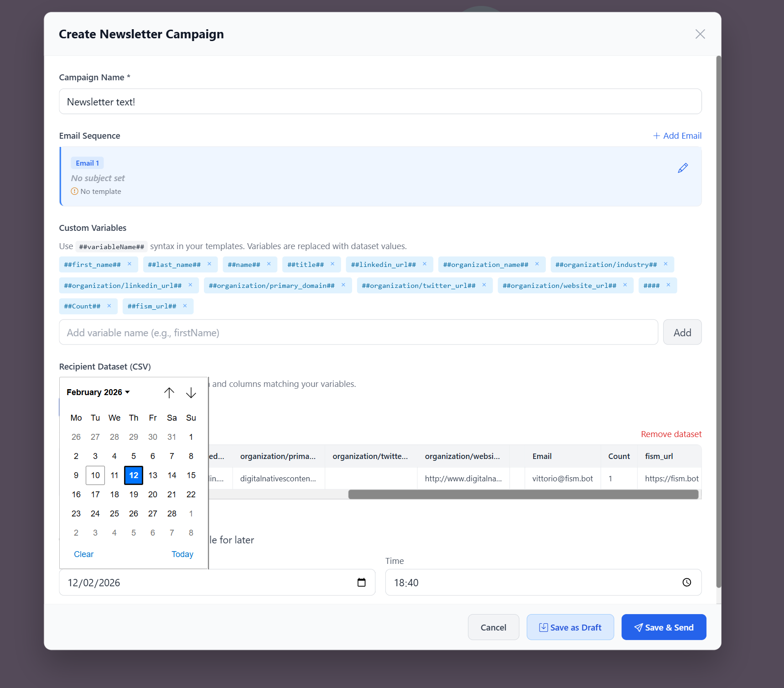Edit Email 1 with the pencil icon

click(x=683, y=168)
